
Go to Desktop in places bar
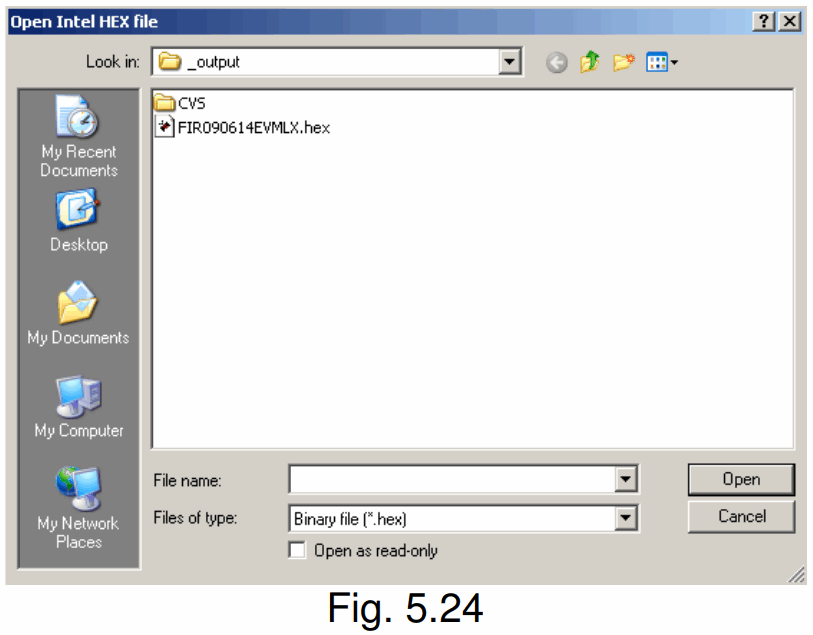click(79, 221)
